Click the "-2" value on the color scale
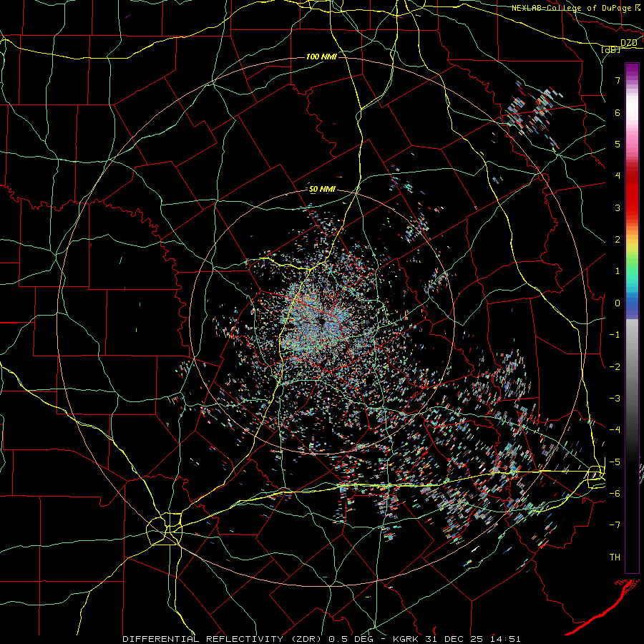 615,367
